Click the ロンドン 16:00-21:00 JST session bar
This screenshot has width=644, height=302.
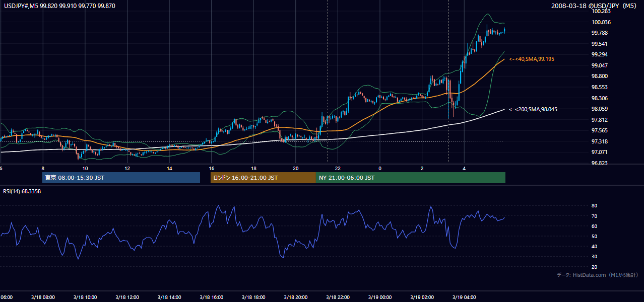click(263, 178)
